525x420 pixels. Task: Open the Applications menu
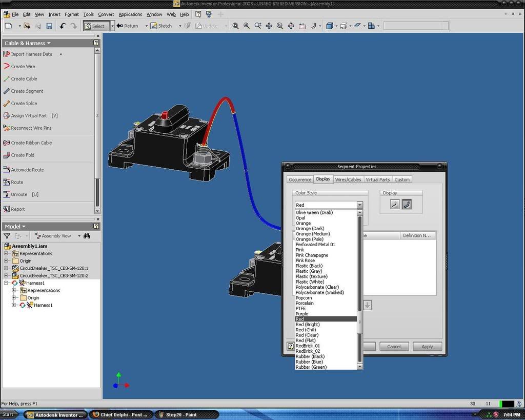click(x=130, y=14)
